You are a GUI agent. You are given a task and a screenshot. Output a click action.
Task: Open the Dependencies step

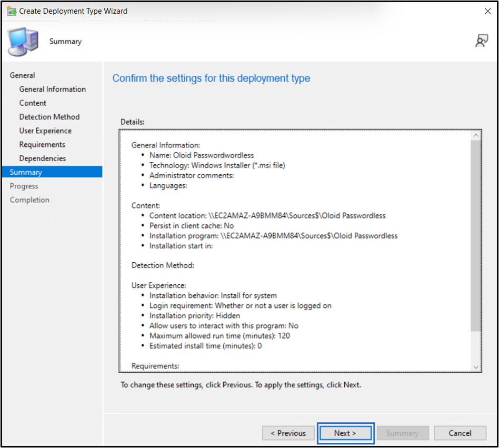click(42, 158)
